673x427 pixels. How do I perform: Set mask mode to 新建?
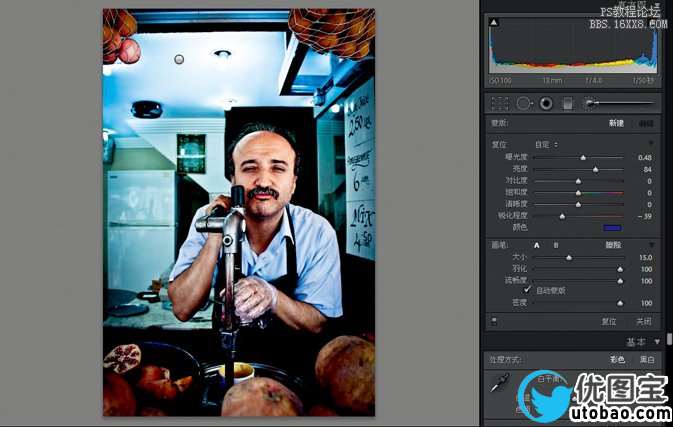click(616, 123)
